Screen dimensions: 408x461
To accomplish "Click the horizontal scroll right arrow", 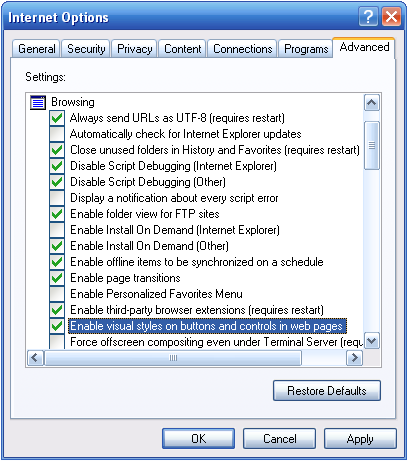I will tap(355, 358).
